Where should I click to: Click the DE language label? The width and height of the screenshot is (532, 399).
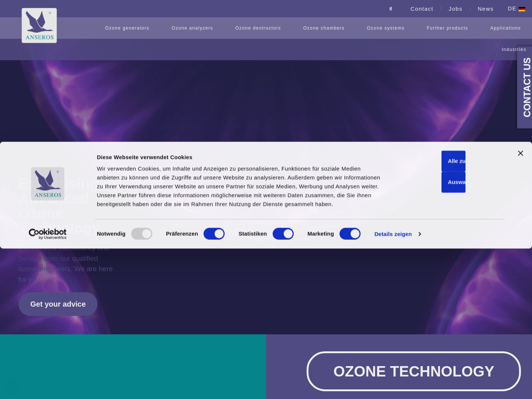pos(512,9)
